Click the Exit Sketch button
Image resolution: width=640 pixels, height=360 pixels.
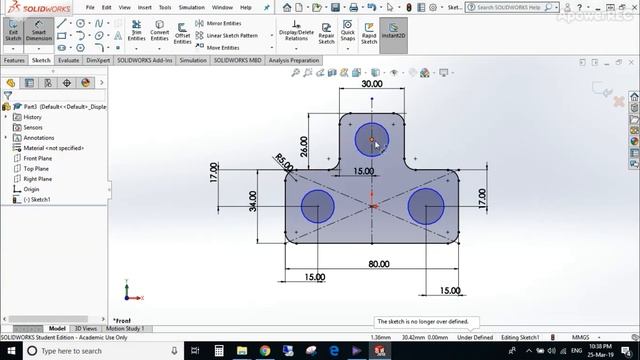coord(13,31)
